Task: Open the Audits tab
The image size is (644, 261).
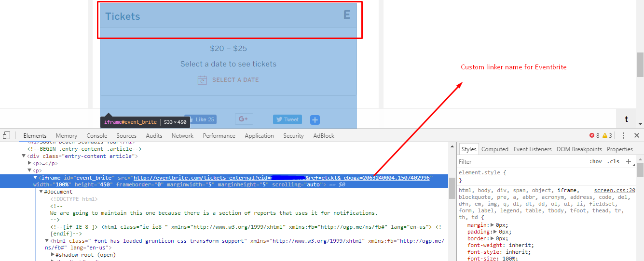Action: coord(154,136)
